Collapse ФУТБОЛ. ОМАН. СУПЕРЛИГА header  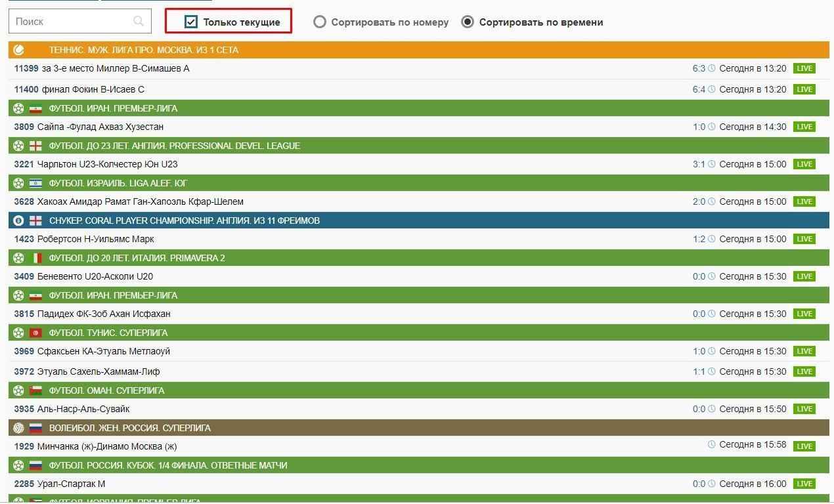coord(419,390)
